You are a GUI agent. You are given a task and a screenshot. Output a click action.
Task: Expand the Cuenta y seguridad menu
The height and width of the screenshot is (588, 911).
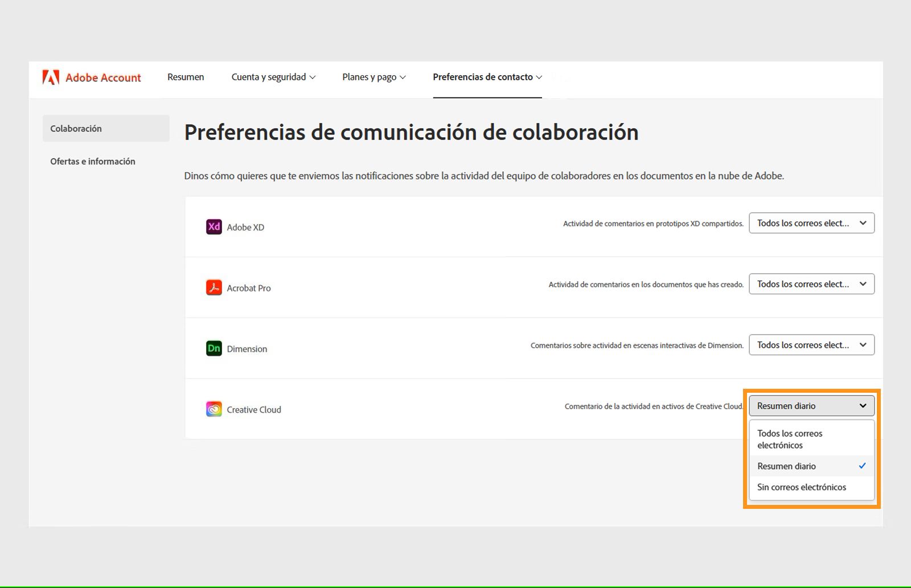tap(273, 77)
